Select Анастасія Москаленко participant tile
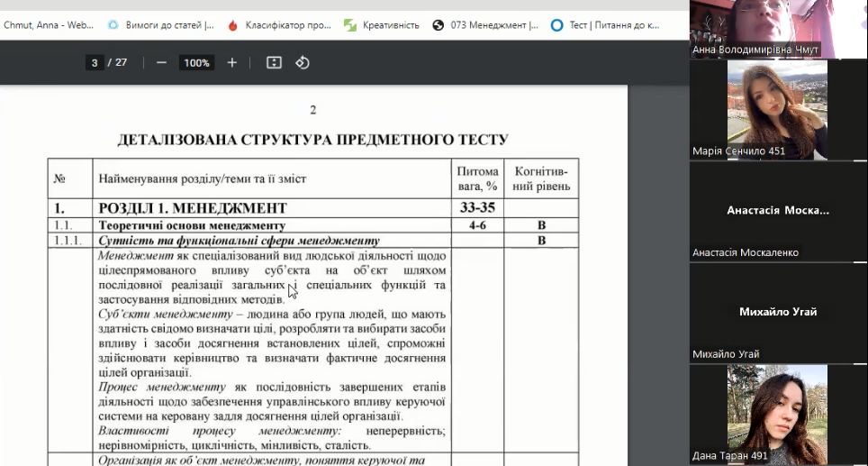 (x=778, y=211)
